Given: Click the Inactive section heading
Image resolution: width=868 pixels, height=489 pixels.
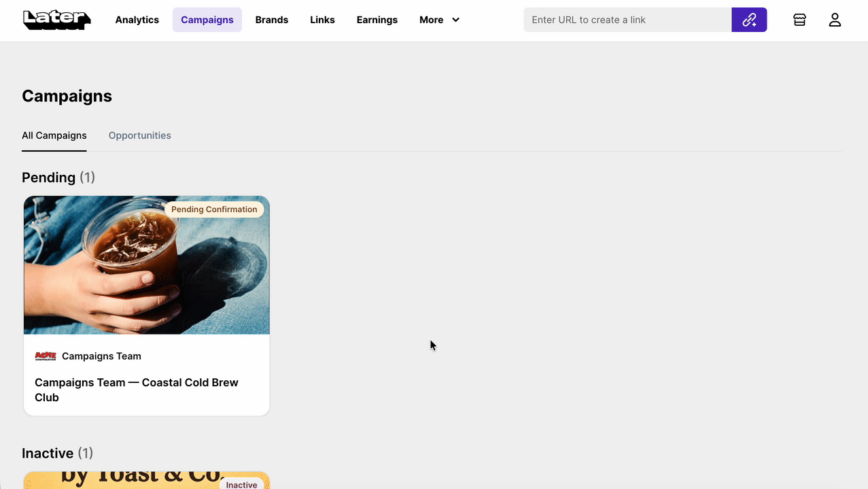Looking at the screenshot, I should (x=58, y=453).
